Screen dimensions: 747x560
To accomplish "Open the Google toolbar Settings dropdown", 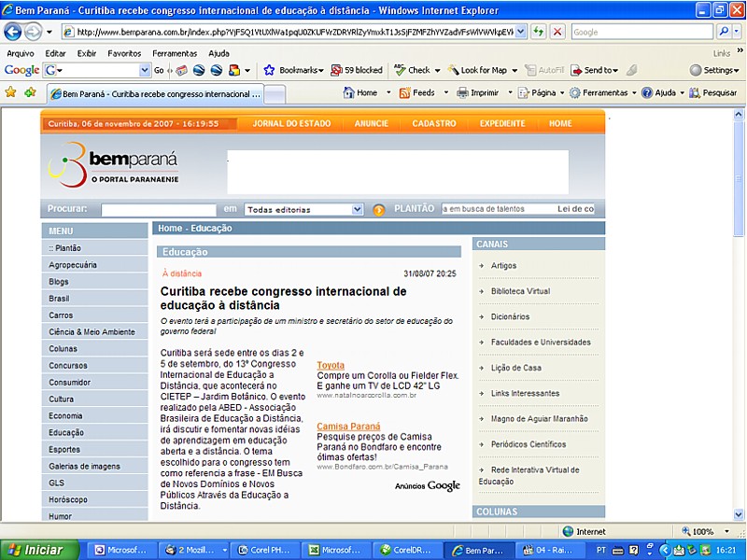I will [x=714, y=70].
